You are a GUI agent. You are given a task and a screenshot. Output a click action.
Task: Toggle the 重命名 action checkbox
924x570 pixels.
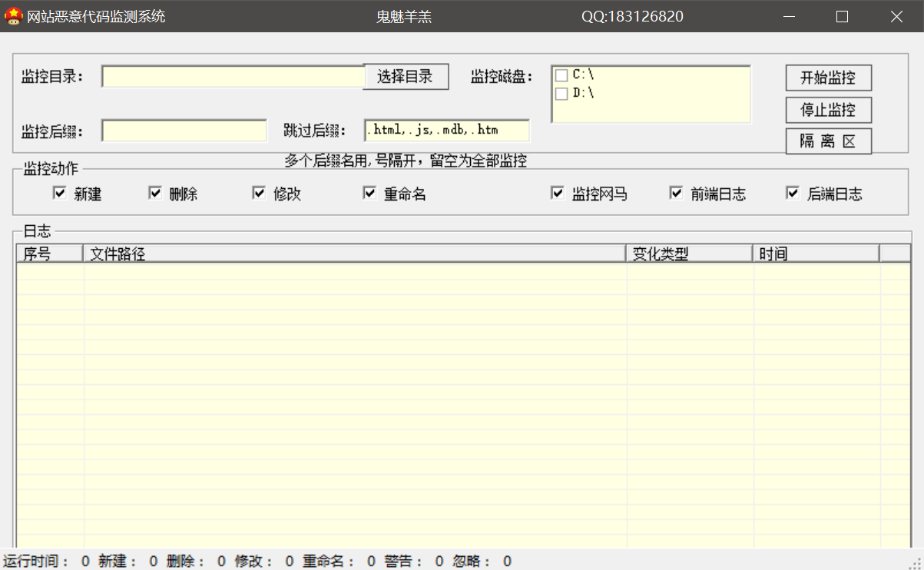click(369, 193)
